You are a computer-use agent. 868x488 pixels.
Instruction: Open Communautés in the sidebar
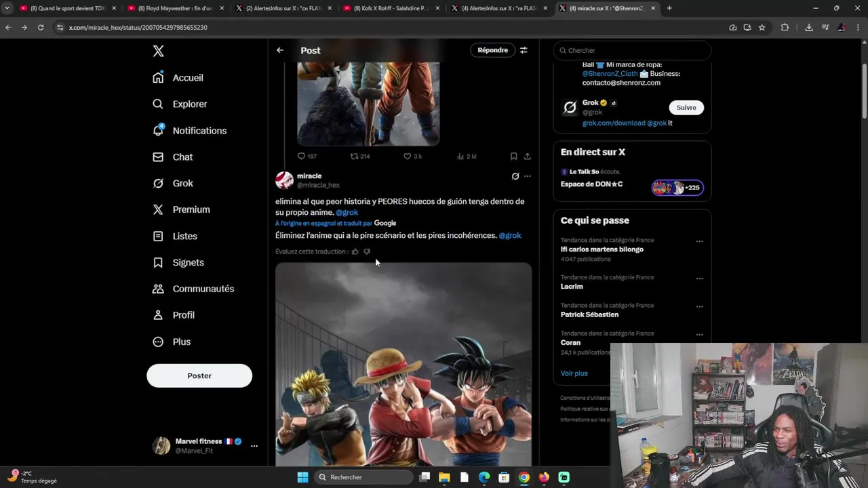pyautogui.click(x=193, y=289)
